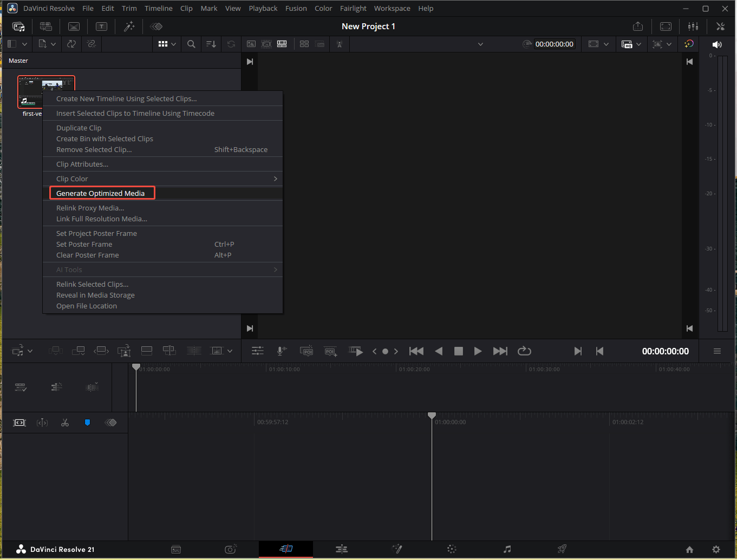Expand the timeline name dropdown
This screenshot has width=737, height=560.
pyautogui.click(x=480, y=44)
